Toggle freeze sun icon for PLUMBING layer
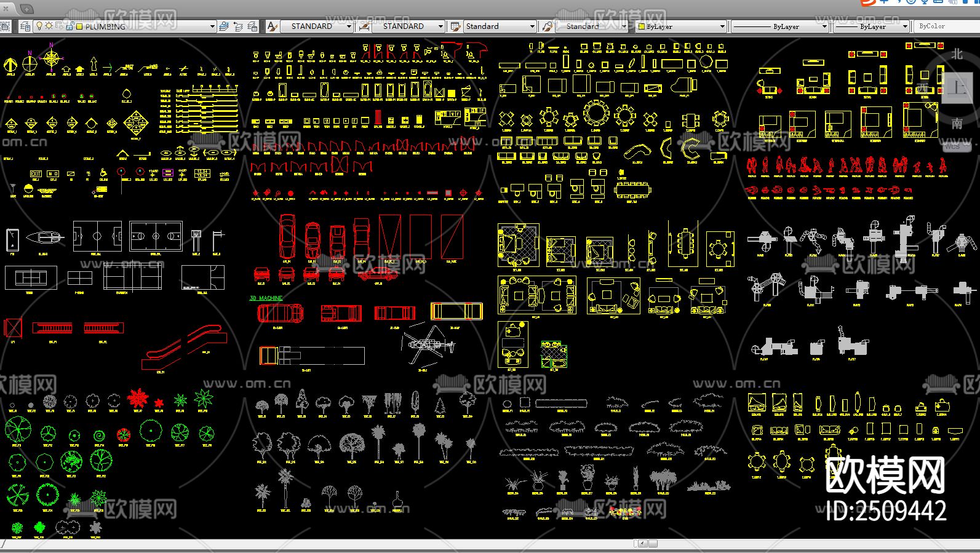 (x=49, y=26)
